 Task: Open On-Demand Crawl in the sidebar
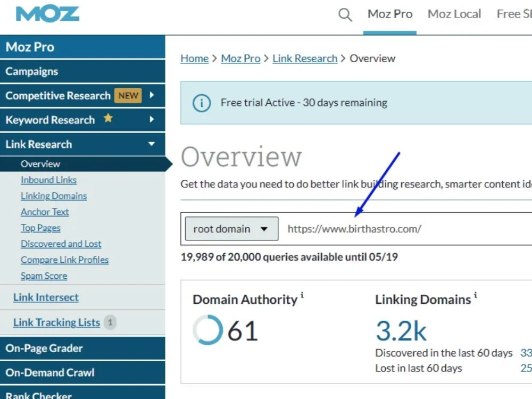click(x=82, y=372)
